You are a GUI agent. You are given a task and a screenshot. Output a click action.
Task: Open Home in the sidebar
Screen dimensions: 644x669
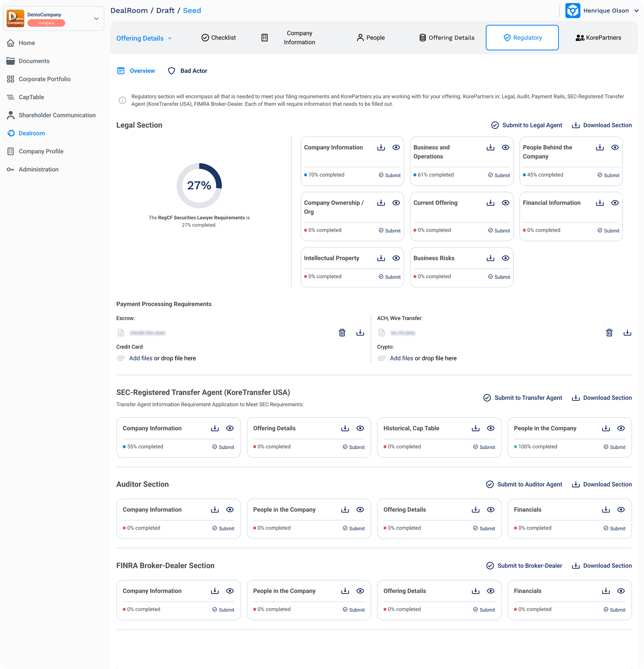pos(21,43)
